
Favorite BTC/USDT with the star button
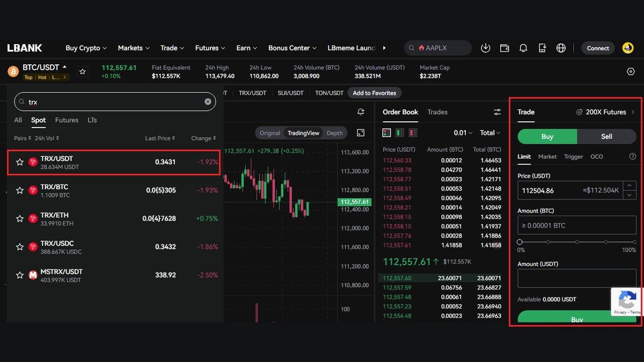(x=82, y=71)
